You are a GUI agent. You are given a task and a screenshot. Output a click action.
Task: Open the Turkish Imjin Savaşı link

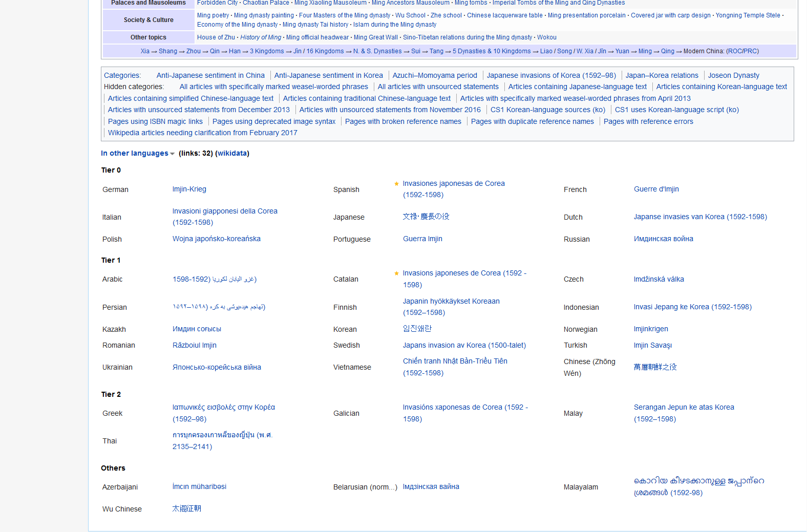coord(653,345)
